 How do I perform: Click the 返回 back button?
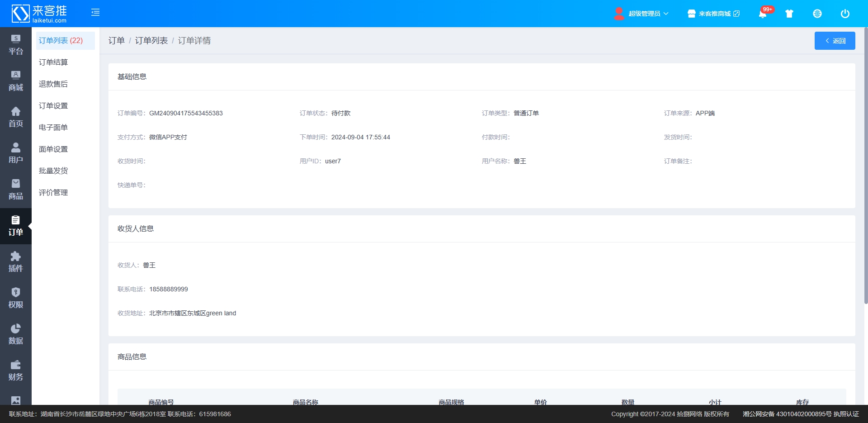tap(835, 41)
